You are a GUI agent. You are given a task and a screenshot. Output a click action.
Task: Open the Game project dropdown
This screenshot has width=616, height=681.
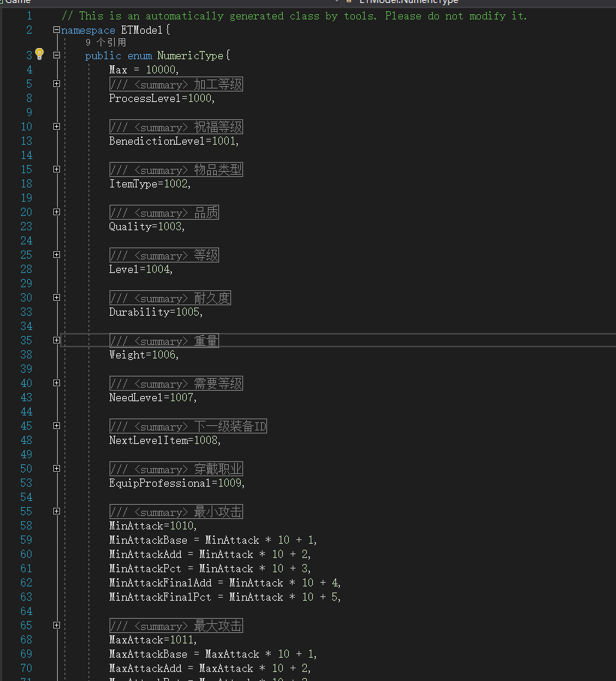coord(170,2)
